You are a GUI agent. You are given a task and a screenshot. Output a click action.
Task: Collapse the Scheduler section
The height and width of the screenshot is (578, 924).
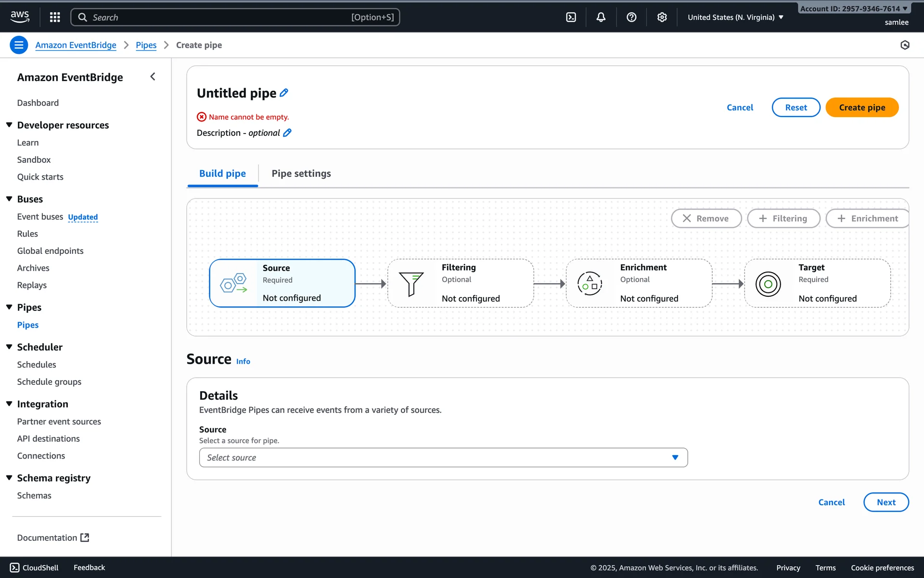(9, 347)
